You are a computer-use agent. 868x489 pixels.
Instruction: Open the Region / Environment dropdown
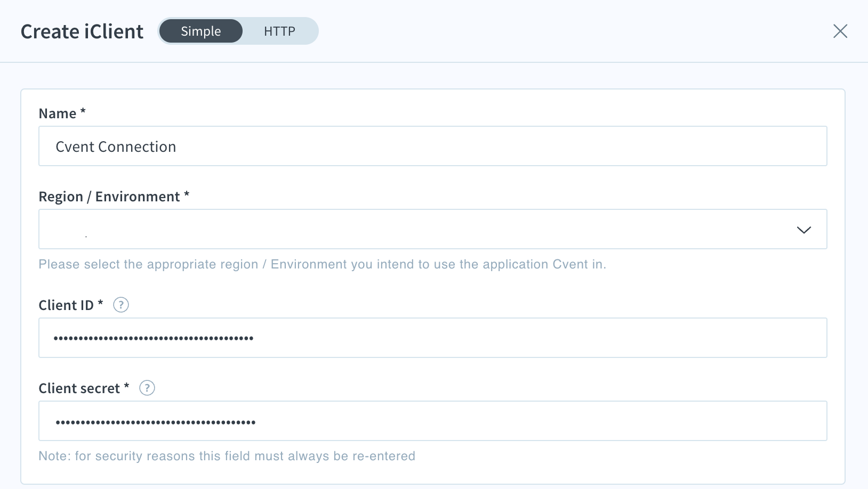point(433,229)
